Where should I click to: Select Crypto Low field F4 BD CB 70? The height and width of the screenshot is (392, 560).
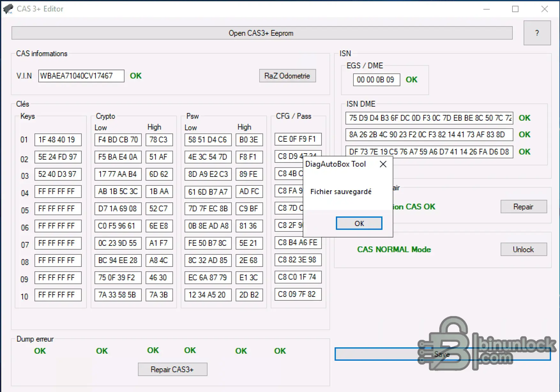coord(118,140)
